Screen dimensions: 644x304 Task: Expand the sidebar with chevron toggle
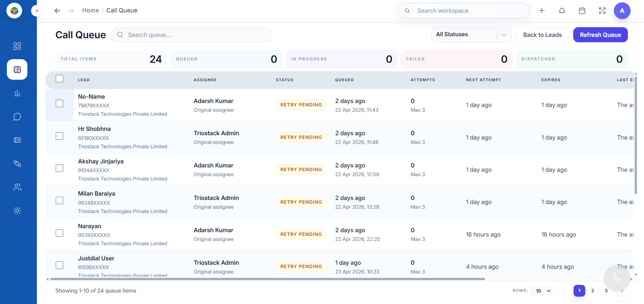click(x=37, y=11)
